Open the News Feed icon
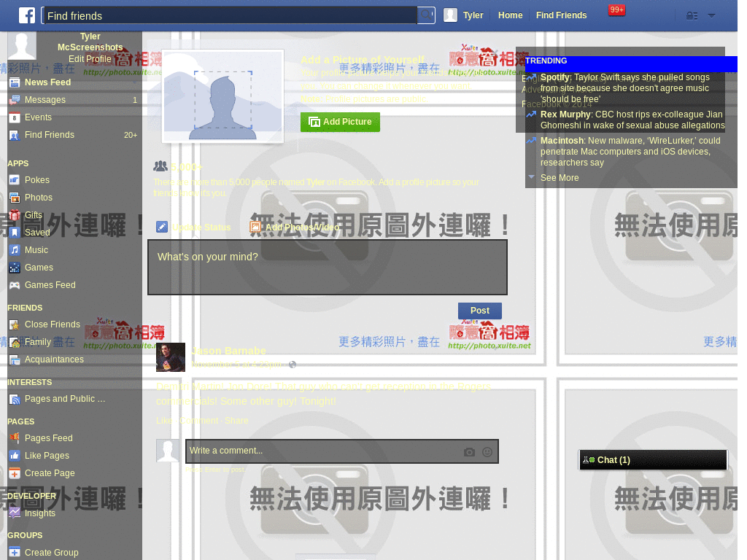This screenshot has width=747, height=560. point(15,82)
